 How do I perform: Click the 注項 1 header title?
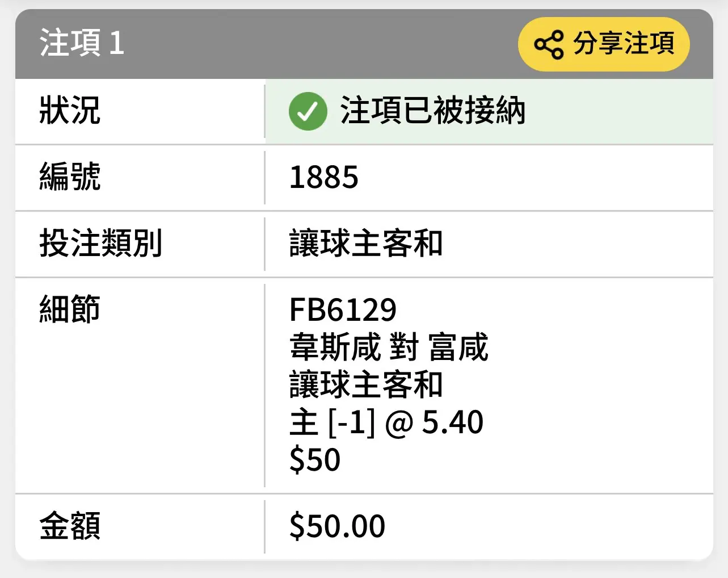[x=82, y=43]
